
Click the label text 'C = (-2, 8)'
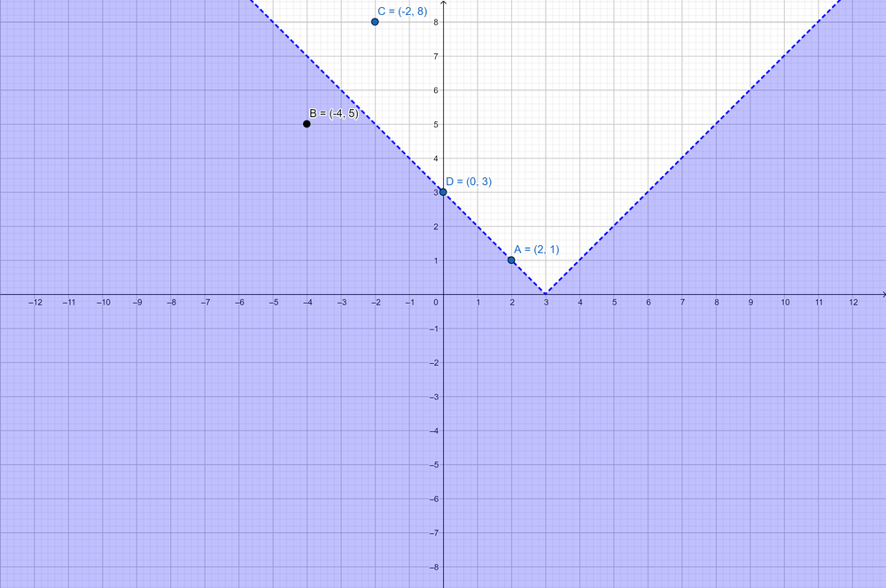pos(401,12)
